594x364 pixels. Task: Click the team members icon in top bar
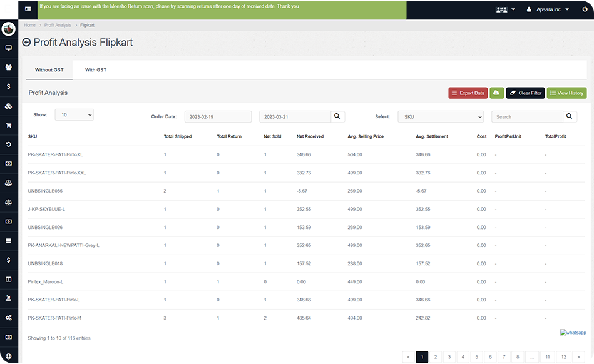[x=501, y=9]
